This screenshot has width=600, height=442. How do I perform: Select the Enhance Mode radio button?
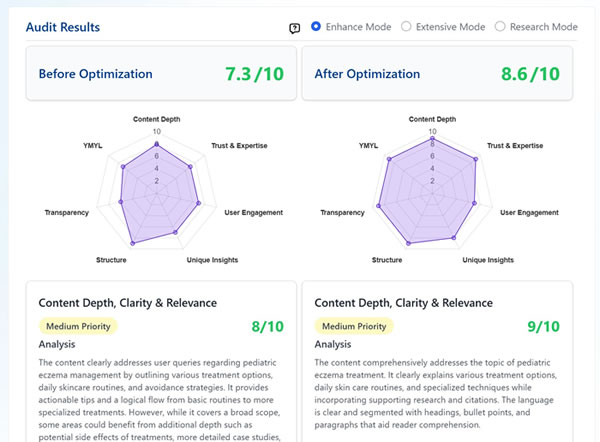[316, 26]
